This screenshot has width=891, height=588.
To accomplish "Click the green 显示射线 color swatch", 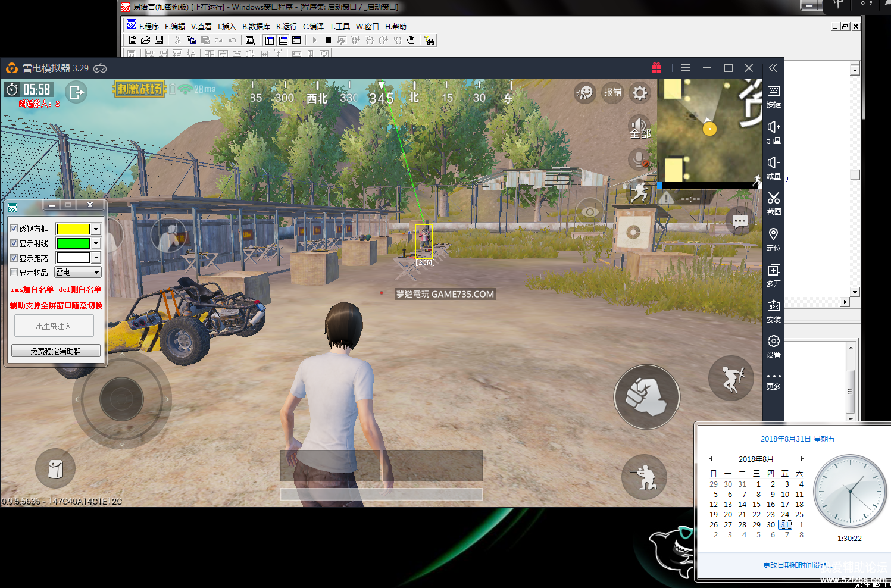I will tap(73, 243).
